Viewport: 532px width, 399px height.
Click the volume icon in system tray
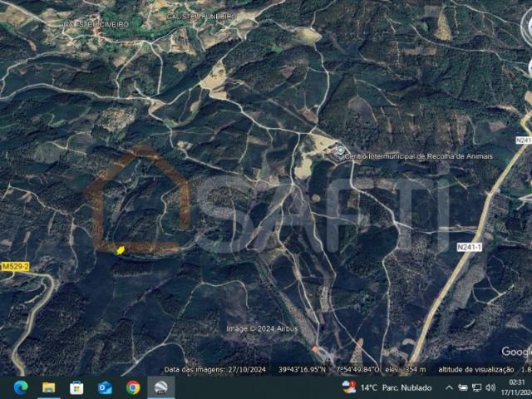(x=491, y=387)
